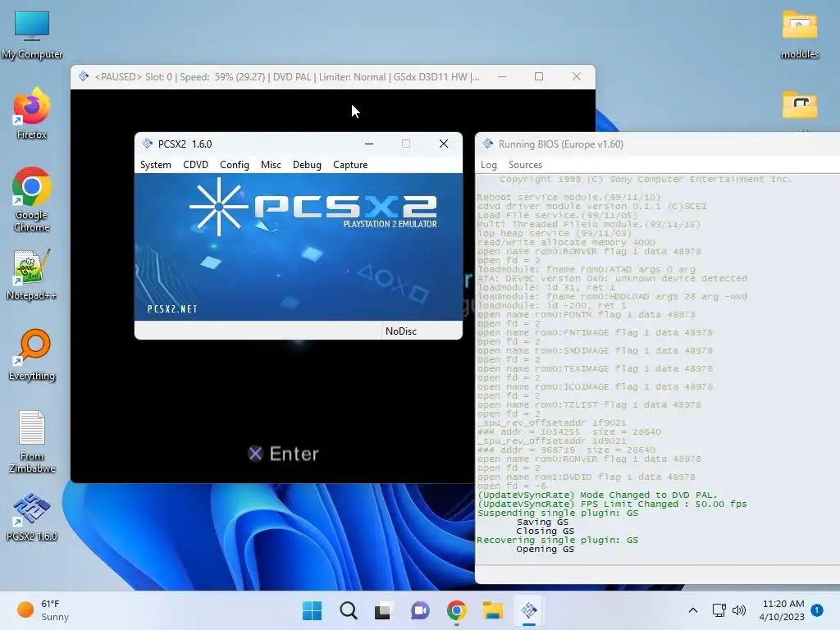Screen dimensions: 840x630
Task: Open the CDVD menu
Action: click(x=195, y=165)
